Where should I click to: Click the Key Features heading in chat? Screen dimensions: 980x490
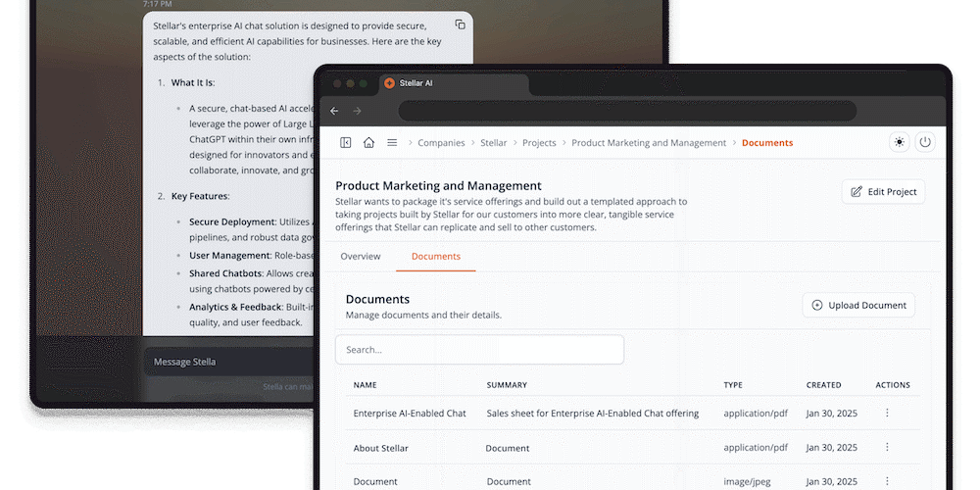(x=200, y=196)
